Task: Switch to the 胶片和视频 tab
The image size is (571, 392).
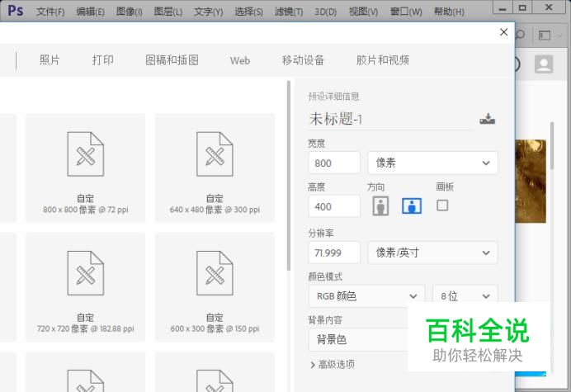Action: 383,60
